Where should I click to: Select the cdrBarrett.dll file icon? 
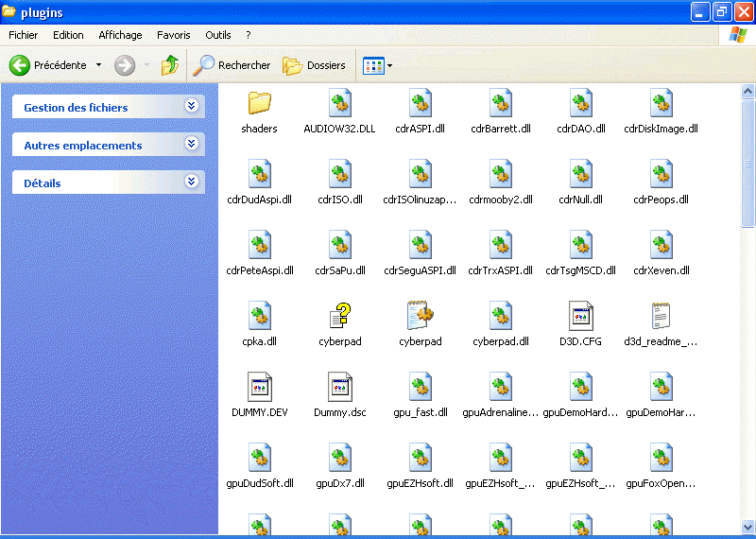pyautogui.click(x=501, y=103)
